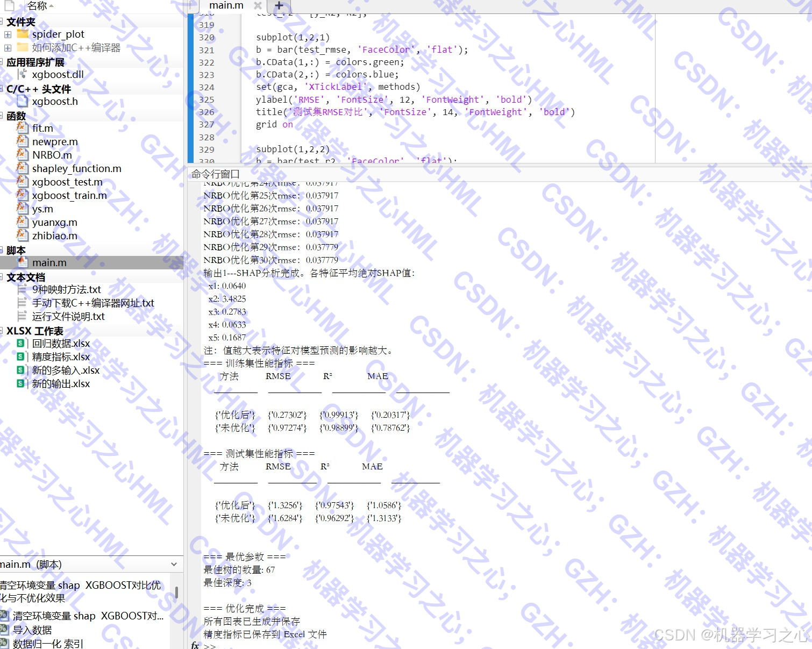Select xgboost_train.m in the file list
The width and height of the screenshot is (812, 649).
(x=69, y=195)
